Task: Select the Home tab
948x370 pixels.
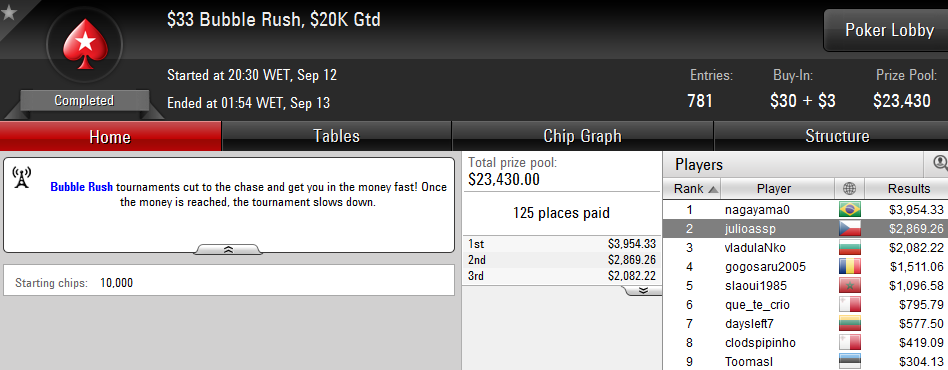Action: click(x=110, y=136)
